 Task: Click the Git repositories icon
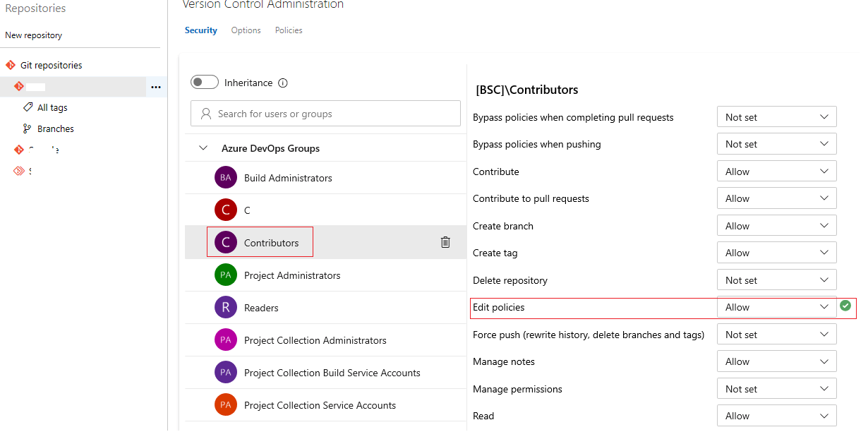click(x=11, y=65)
